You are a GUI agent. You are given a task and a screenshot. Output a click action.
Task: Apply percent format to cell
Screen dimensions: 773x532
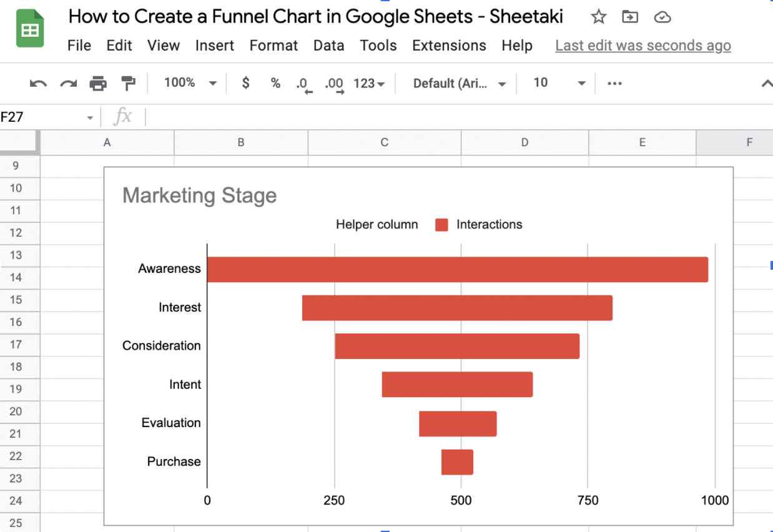(275, 83)
